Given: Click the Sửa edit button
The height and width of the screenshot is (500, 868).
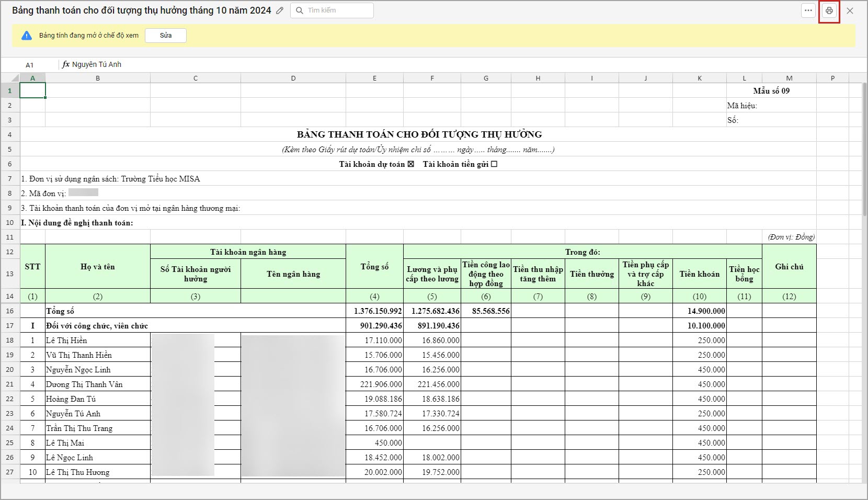Looking at the screenshot, I should click(166, 36).
